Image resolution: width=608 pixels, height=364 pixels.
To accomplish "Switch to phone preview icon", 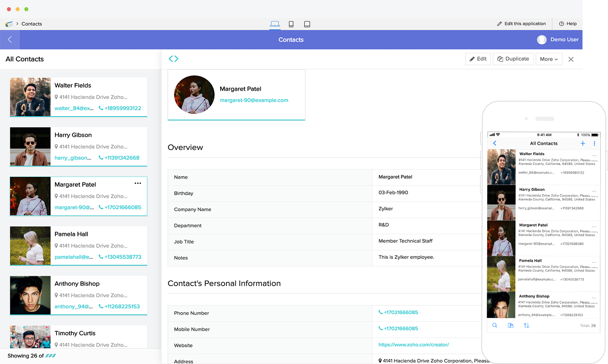I will click(x=291, y=24).
